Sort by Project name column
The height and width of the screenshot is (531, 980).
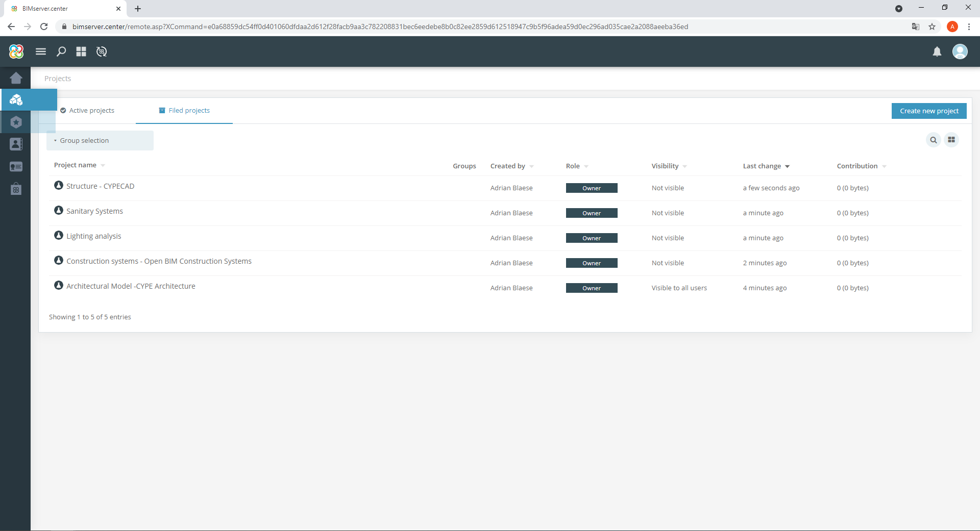tap(80, 165)
